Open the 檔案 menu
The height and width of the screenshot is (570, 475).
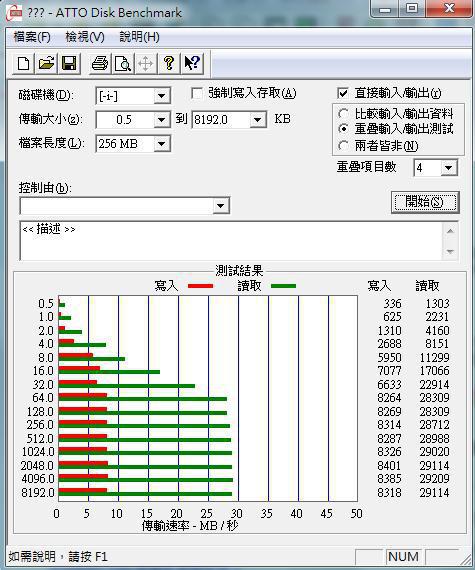pos(32,37)
